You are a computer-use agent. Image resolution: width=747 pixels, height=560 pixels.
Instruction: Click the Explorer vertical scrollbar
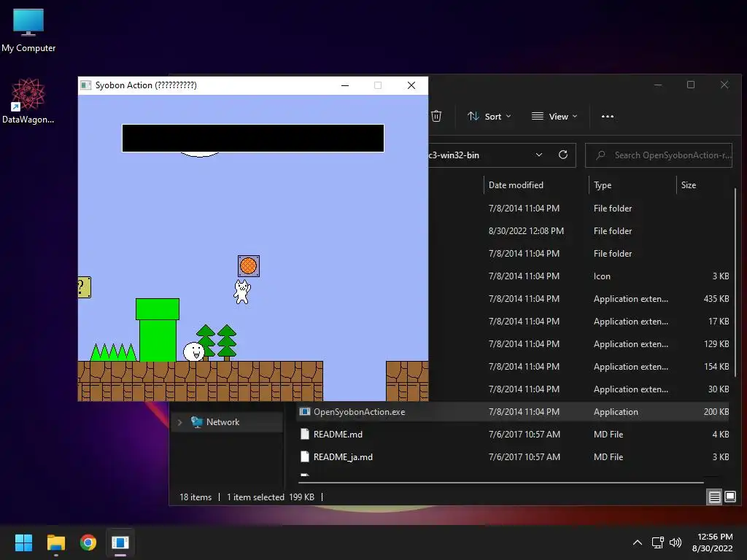(735, 281)
